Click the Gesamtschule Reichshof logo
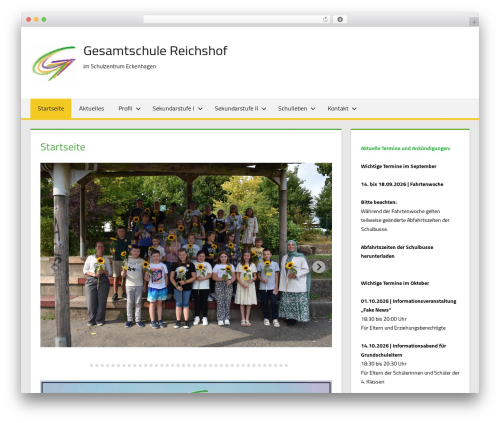Screen dimensions: 500x423 tap(54, 63)
